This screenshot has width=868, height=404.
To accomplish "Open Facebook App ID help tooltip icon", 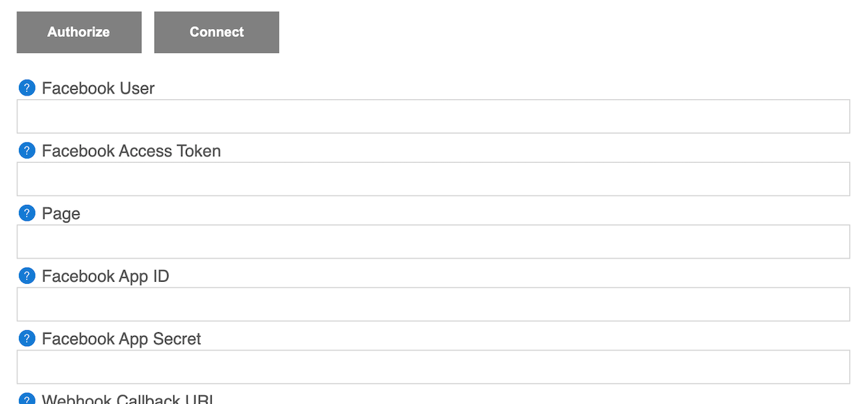I will tap(26, 276).
